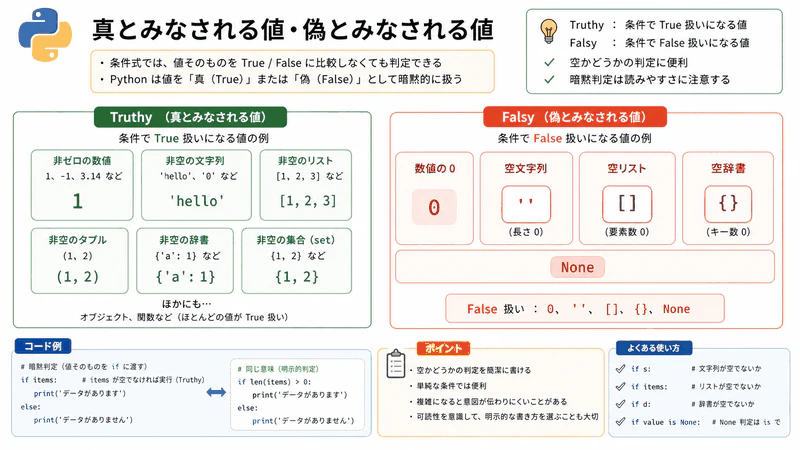Click the 数値の0 card
The height and width of the screenshot is (450, 800).
click(x=435, y=198)
